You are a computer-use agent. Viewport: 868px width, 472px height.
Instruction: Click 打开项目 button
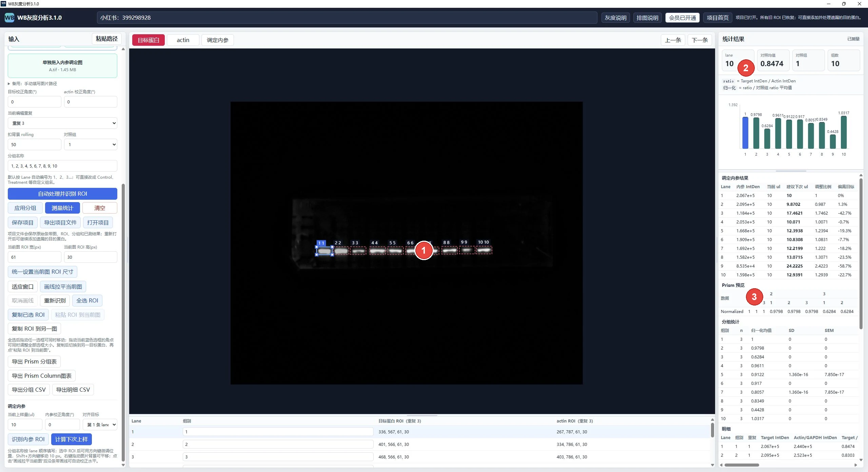pos(98,222)
